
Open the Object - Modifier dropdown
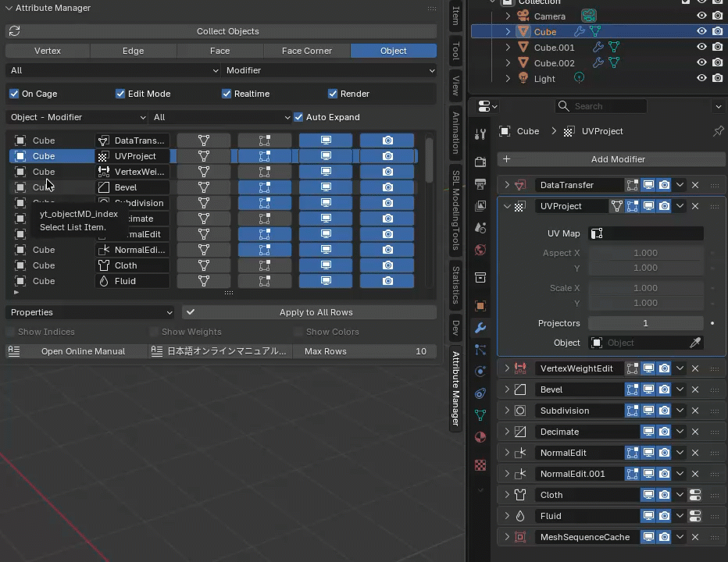click(77, 117)
